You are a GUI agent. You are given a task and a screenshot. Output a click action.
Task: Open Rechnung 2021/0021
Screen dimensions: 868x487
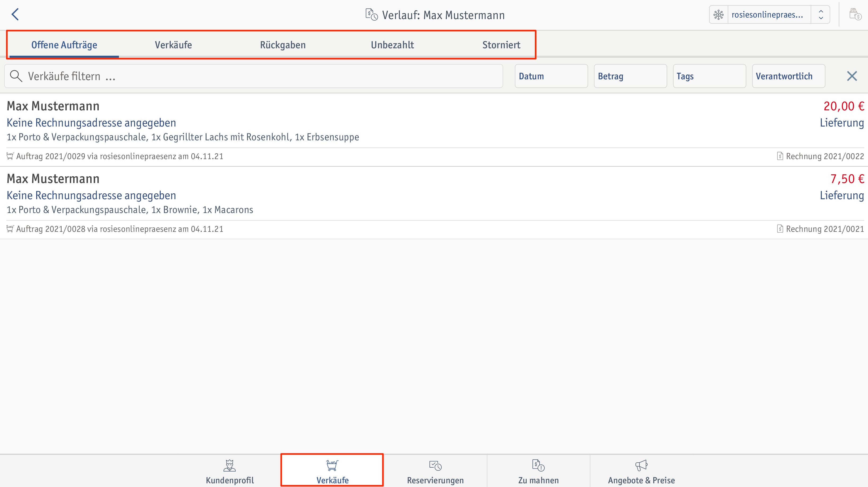click(x=825, y=229)
